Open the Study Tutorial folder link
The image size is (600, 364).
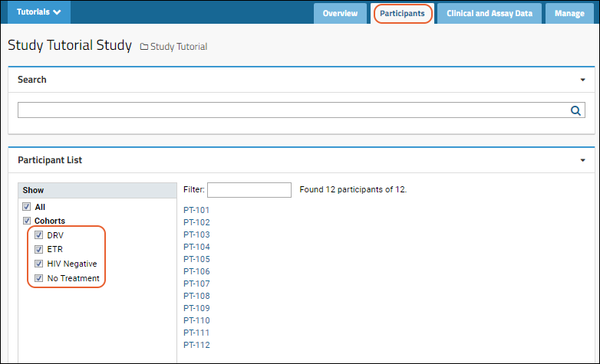pyautogui.click(x=178, y=47)
